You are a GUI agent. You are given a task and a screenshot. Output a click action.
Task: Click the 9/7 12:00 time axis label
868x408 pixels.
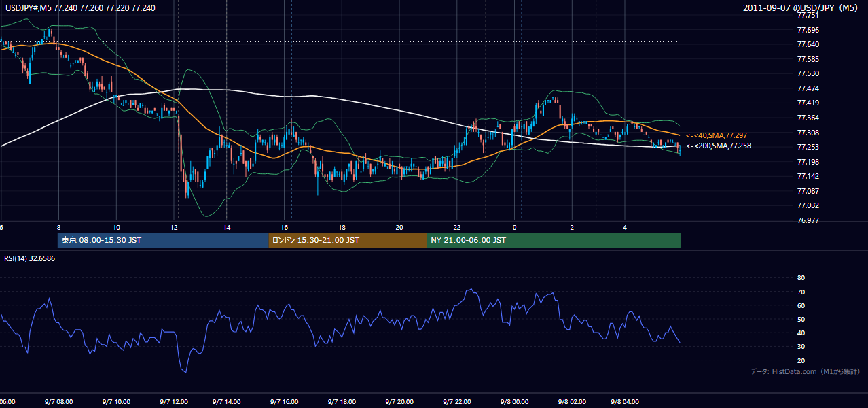pyautogui.click(x=174, y=402)
